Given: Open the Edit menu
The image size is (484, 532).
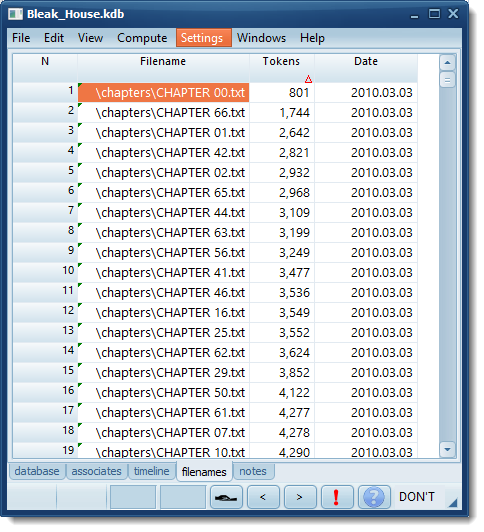Looking at the screenshot, I should (54, 38).
